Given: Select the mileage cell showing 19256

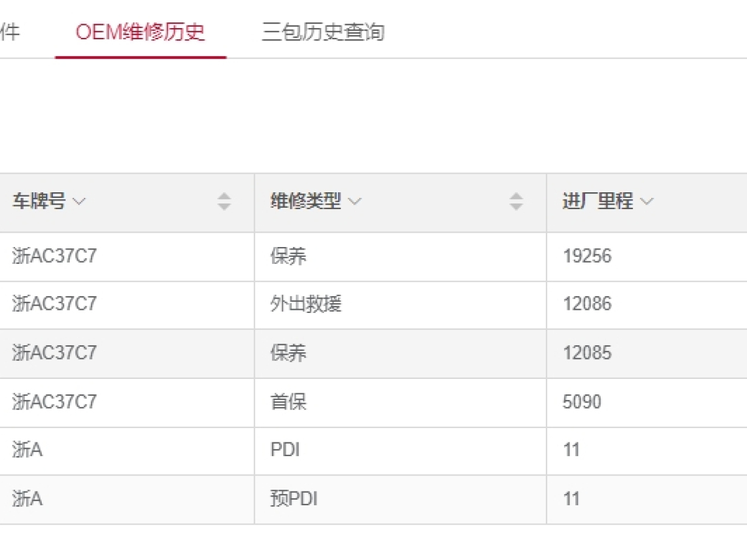Looking at the screenshot, I should (x=587, y=256).
